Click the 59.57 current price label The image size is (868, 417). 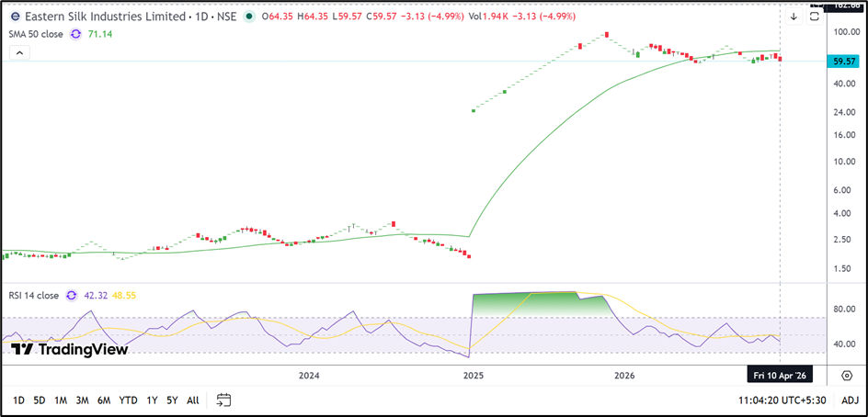tap(844, 62)
